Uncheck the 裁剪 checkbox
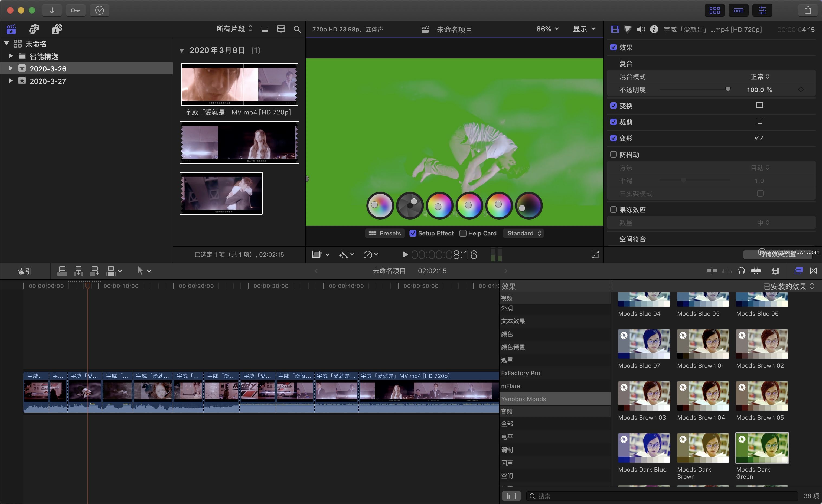Viewport: 822px width, 504px height. tap(614, 122)
